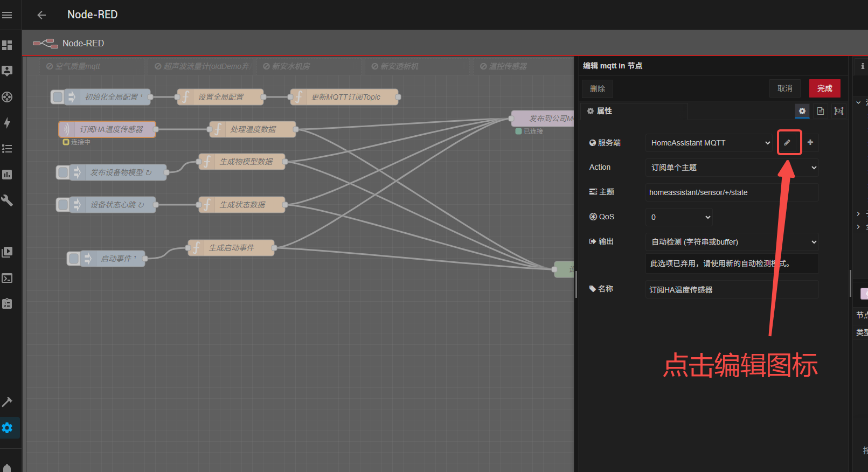The width and height of the screenshot is (868, 472).
Task: Add a new MQTT broker with plus icon
Action: 810,143
